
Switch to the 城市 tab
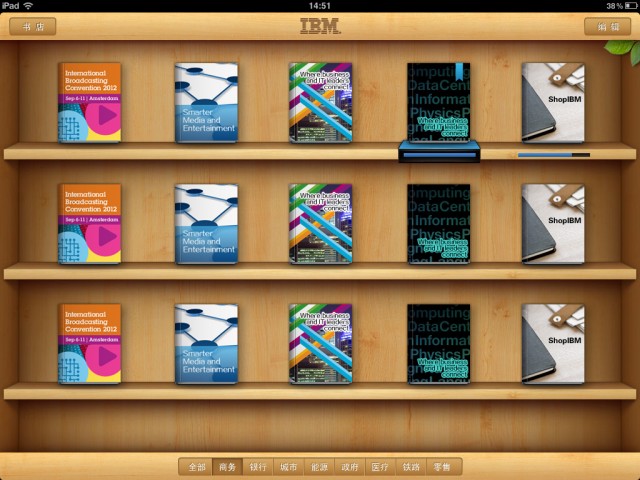point(289,467)
